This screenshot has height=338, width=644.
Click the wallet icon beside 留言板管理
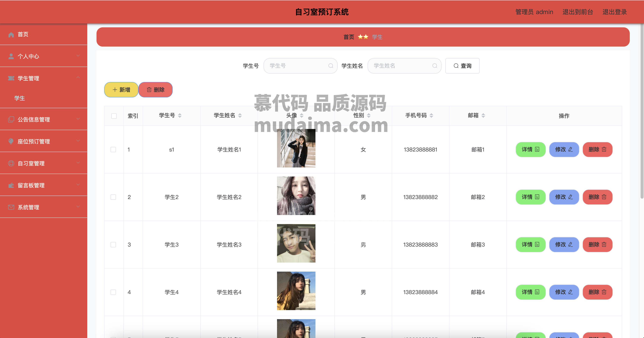pos(11,186)
